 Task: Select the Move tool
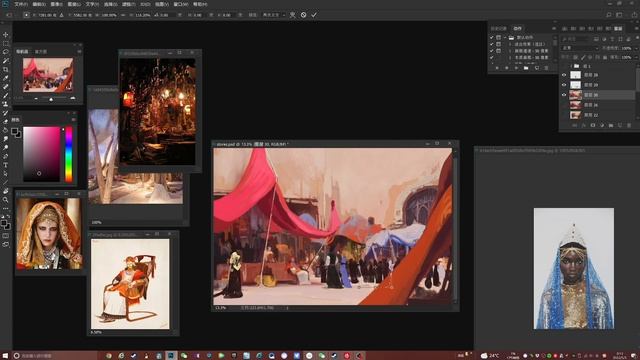point(6,35)
